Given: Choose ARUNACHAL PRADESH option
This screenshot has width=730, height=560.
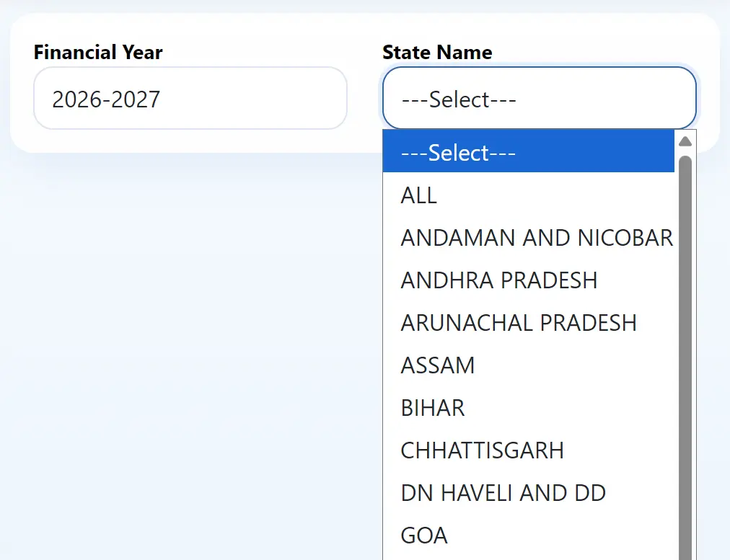Looking at the screenshot, I should point(529,322).
